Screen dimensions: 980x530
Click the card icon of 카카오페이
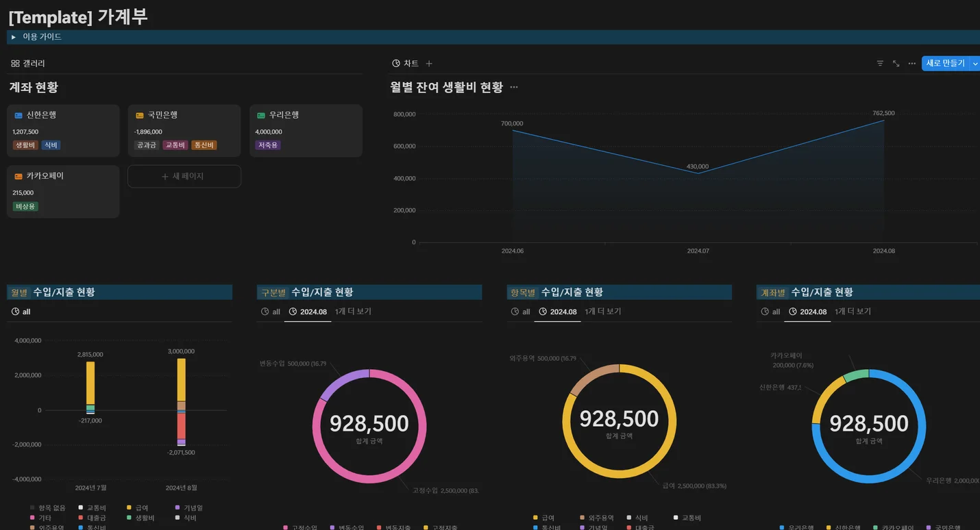(x=19, y=176)
